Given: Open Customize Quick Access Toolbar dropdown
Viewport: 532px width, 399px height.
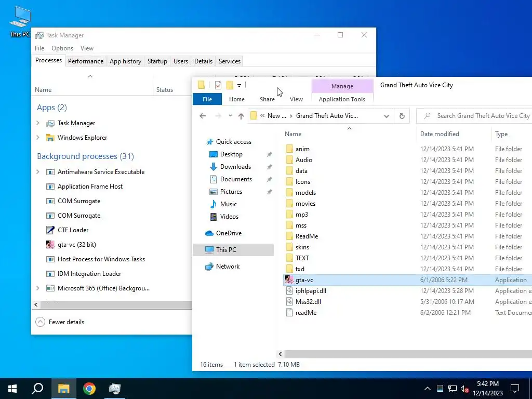Looking at the screenshot, I should (x=239, y=86).
